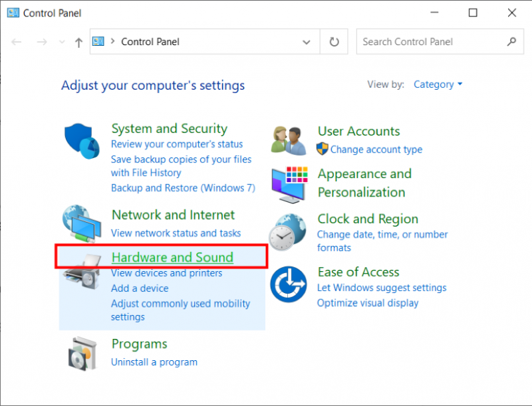Open Backup and Restore (Windows 7)
Viewport: 532px width, 406px height.
coord(183,188)
